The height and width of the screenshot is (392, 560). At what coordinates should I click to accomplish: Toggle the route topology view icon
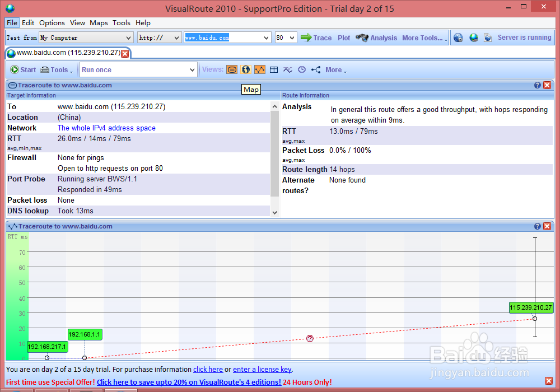pos(316,69)
